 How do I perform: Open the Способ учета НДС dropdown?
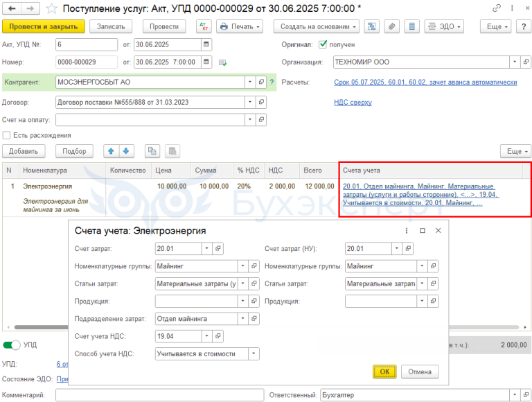click(254, 353)
